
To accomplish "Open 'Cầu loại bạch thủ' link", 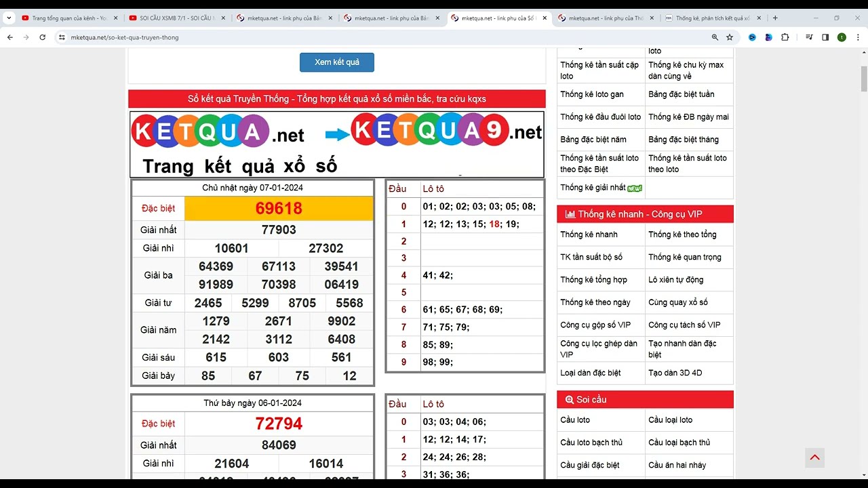I will point(679,443).
